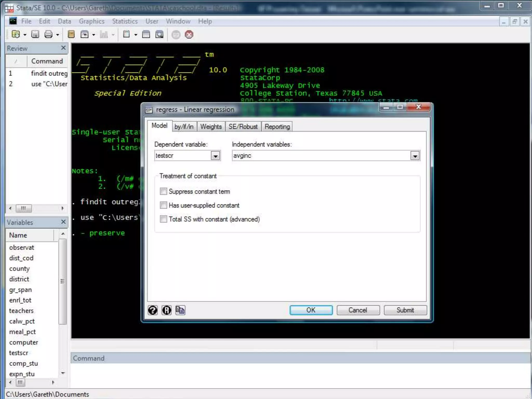
Task: Click the Save toolbar icon
Action: [35, 34]
